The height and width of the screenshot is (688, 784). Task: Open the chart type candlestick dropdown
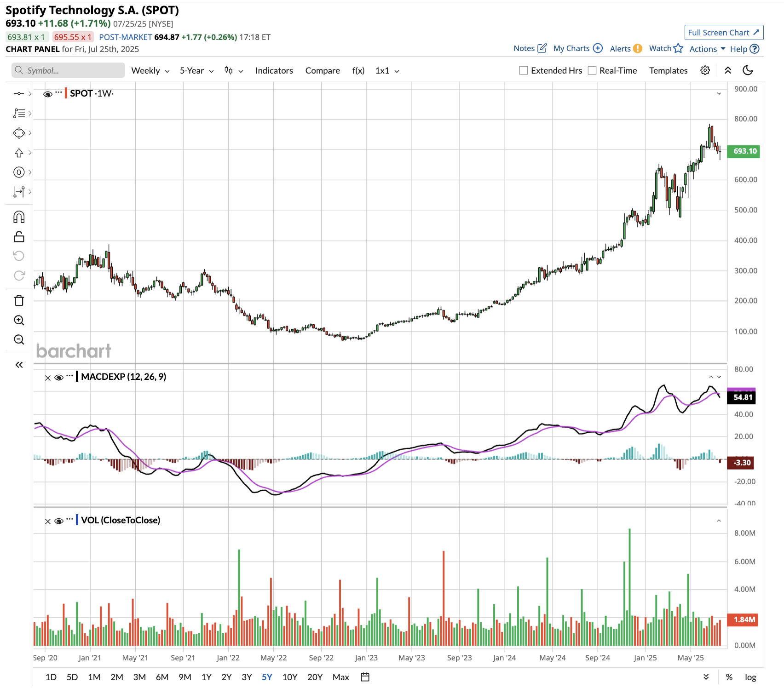(x=234, y=70)
